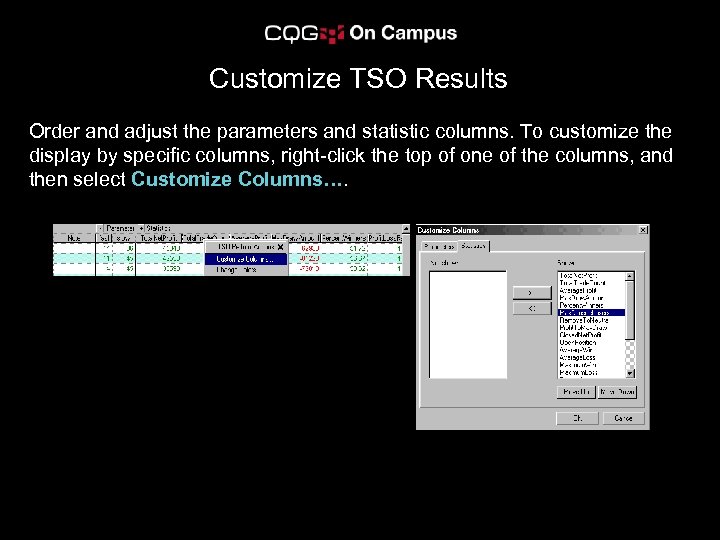This screenshot has height=540, width=720.
Task: Select TotalNetProfit in the statistics list
Action: [591, 276]
